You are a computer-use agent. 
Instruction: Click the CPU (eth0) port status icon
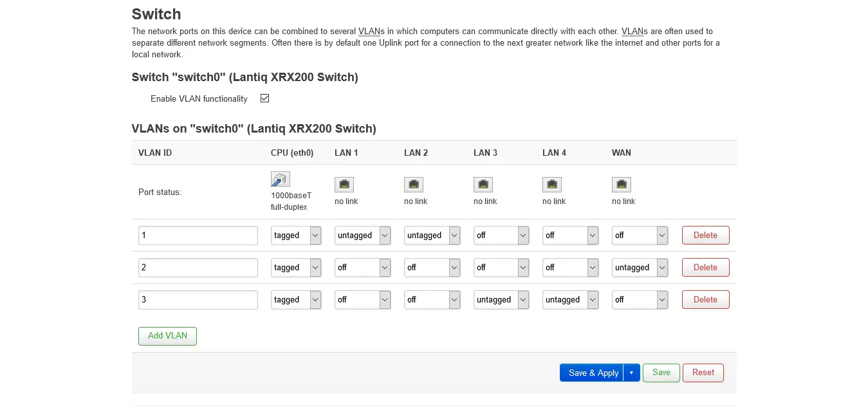click(281, 179)
